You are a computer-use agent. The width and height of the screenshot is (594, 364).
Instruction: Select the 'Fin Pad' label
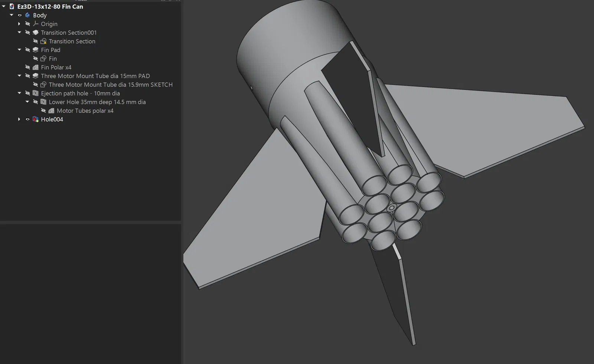coord(50,50)
